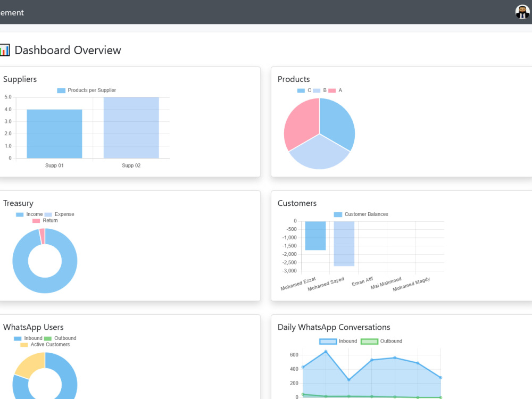Click the yellow Active Customers donut segment
The image size is (532, 399).
(30, 365)
